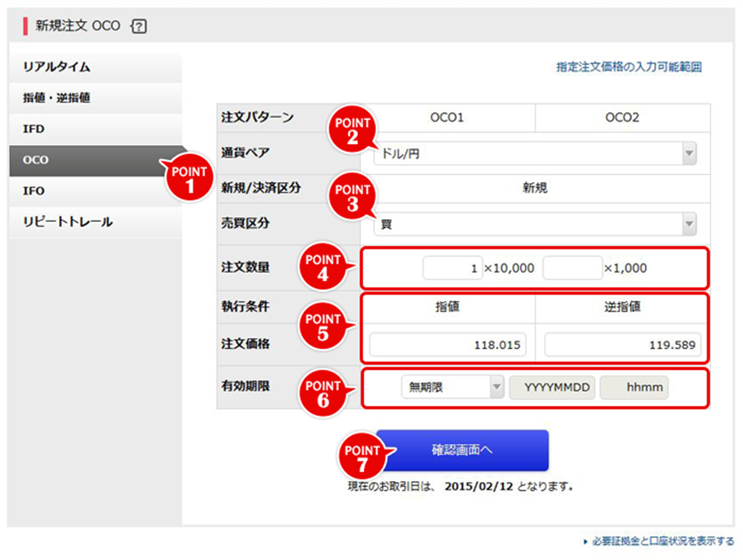The width and height of the screenshot is (743, 560).
Task: Click the 指値 price field showing 118.015
Action: click(447, 345)
